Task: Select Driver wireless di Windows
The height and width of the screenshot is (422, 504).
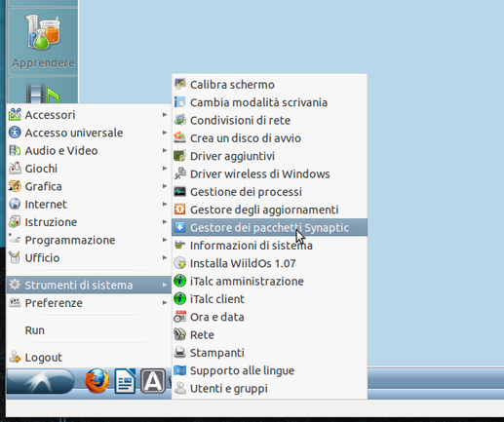Action: (269, 173)
